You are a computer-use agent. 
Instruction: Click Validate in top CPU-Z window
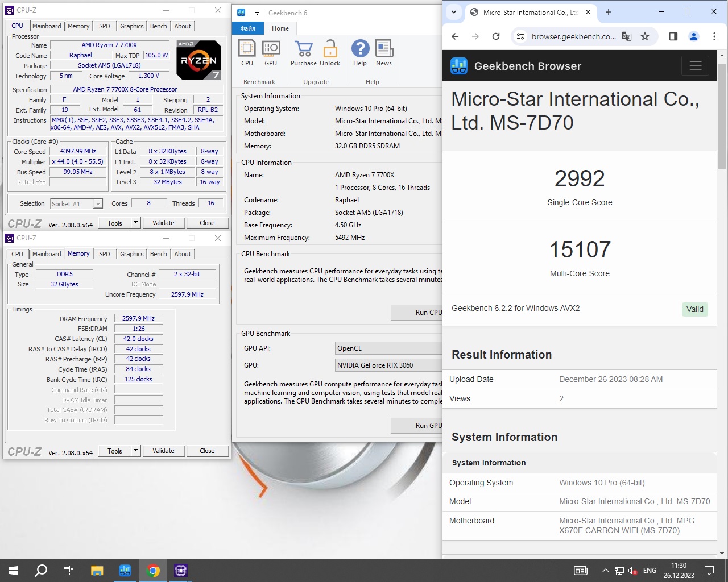(163, 223)
